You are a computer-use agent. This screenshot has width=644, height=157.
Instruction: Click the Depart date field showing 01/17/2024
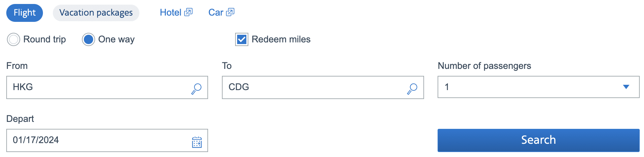pos(99,140)
